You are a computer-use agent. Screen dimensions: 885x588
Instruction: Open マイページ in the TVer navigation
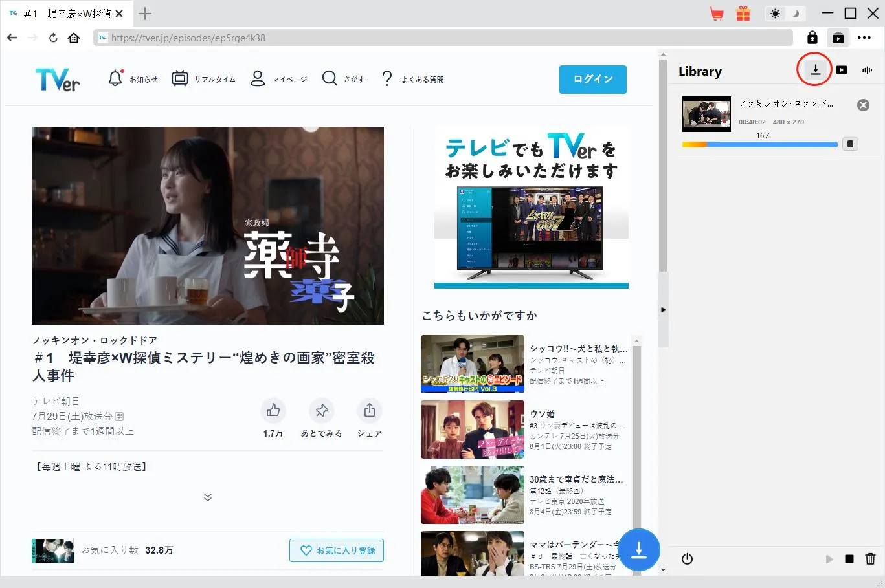279,79
